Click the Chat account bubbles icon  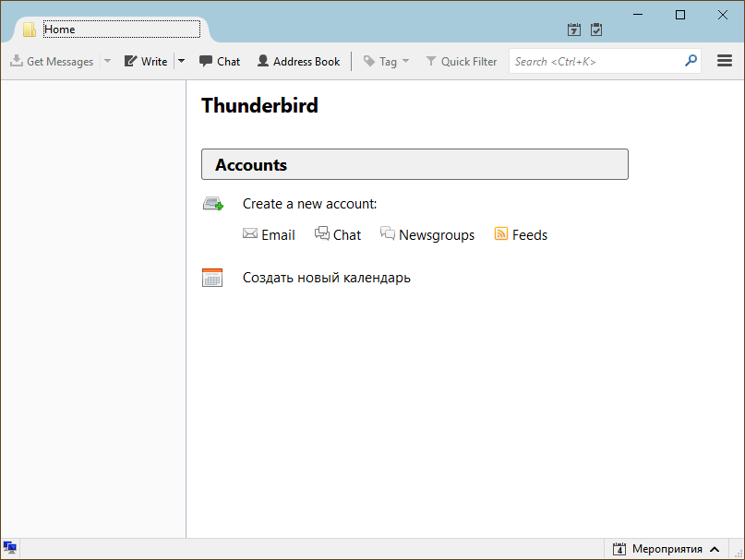[322, 232]
